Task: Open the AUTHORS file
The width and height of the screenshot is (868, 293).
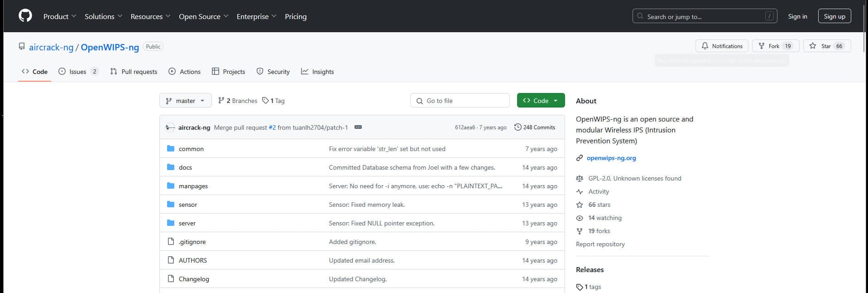Action: [x=193, y=260]
